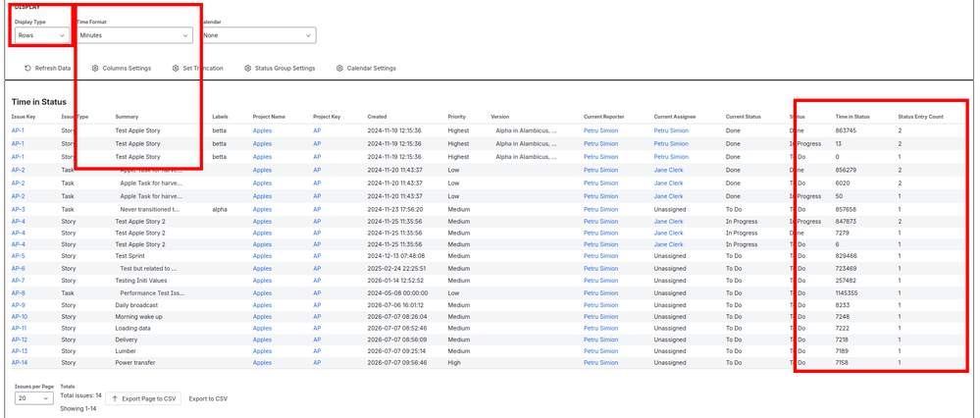Open Calendar Settings gear icon
The height and width of the screenshot is (418, 980).
(339, 68)
